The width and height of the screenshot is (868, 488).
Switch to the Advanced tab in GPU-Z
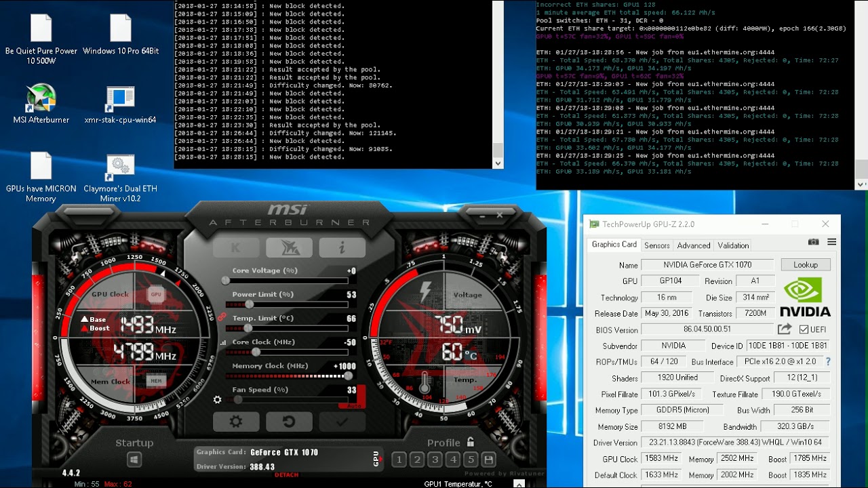tap(694, 245)
